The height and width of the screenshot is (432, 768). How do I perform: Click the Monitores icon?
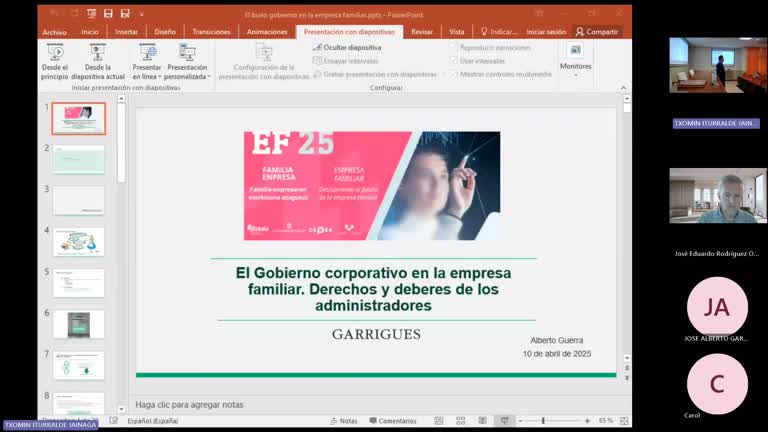coord(576,50)
